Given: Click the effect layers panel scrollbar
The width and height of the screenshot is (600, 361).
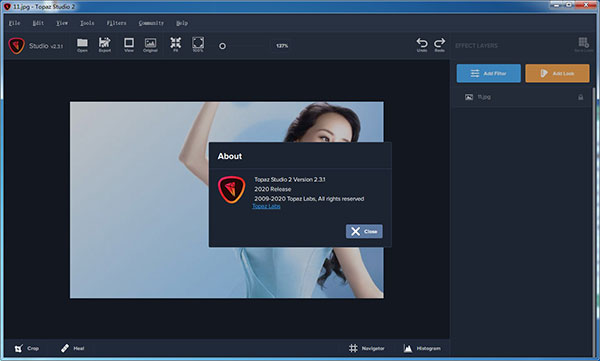Looking at the screenshot, I should coord(593,222).
